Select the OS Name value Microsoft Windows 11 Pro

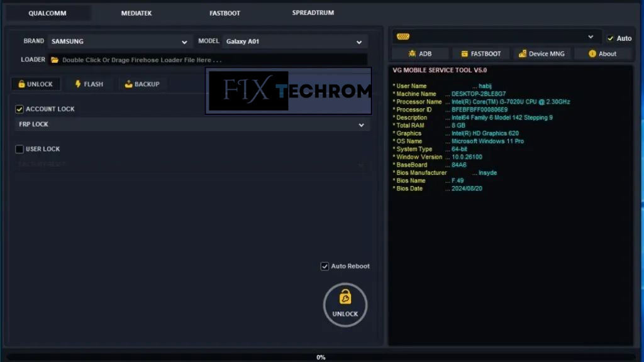click(x=487, y=141)
